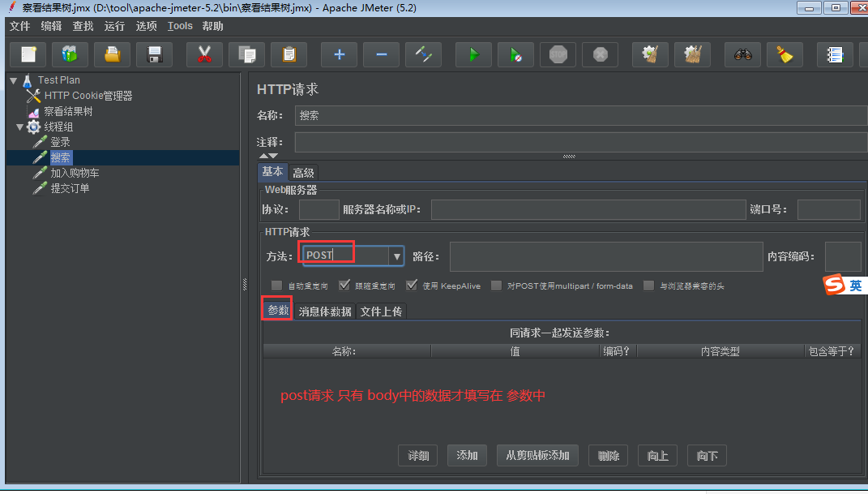Click the Clear All double-broom icon

click(x=692, y=54)
